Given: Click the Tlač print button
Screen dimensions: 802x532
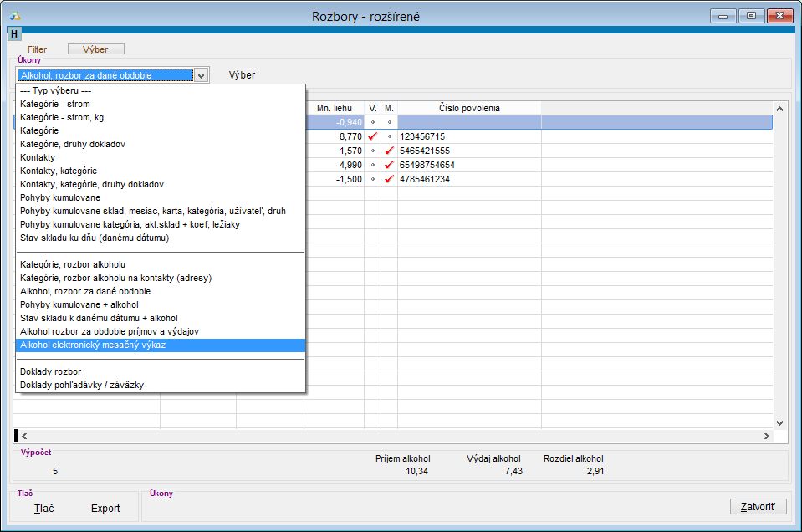Looking at the screenshot, I should click(44, 509).
